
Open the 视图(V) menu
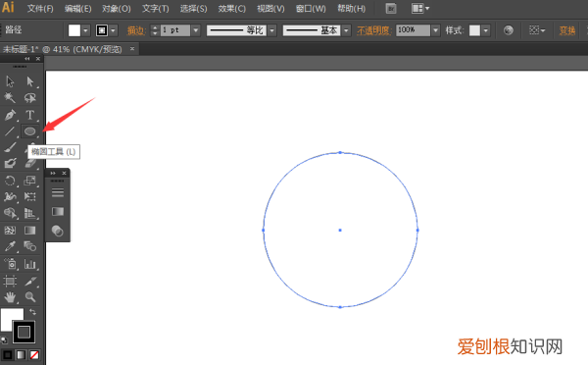tap(270, 8)
